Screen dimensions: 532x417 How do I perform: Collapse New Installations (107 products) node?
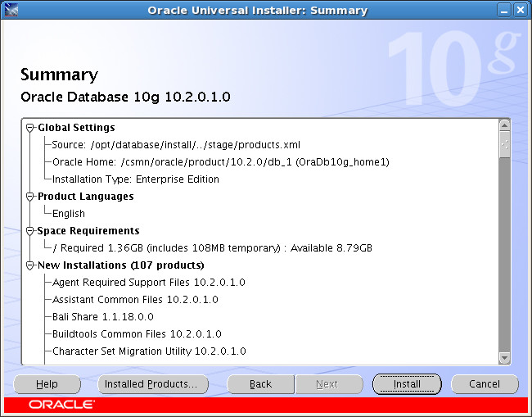click(x=29, y=265)
